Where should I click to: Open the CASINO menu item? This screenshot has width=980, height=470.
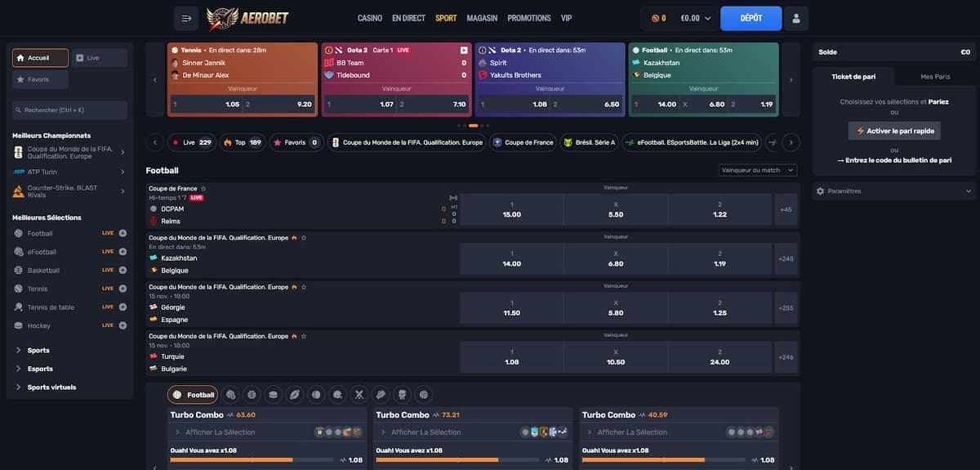(370, 18)
